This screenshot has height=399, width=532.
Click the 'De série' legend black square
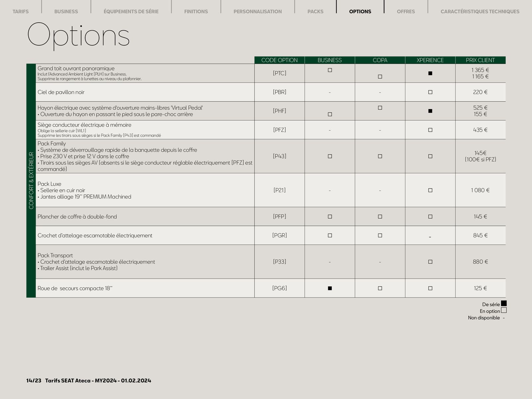pos(504,304)
